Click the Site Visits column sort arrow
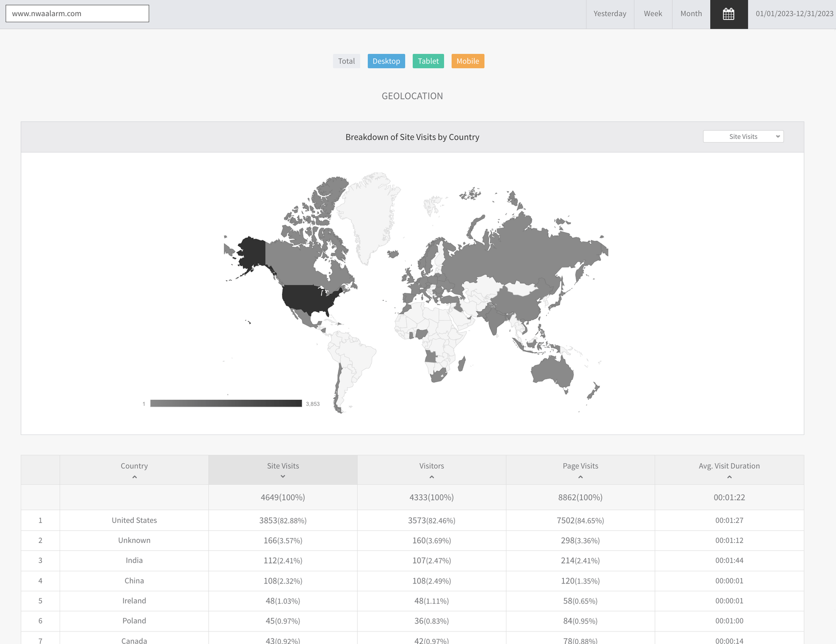The width and height of the screenshot is (836, 644). click(283, 476)
